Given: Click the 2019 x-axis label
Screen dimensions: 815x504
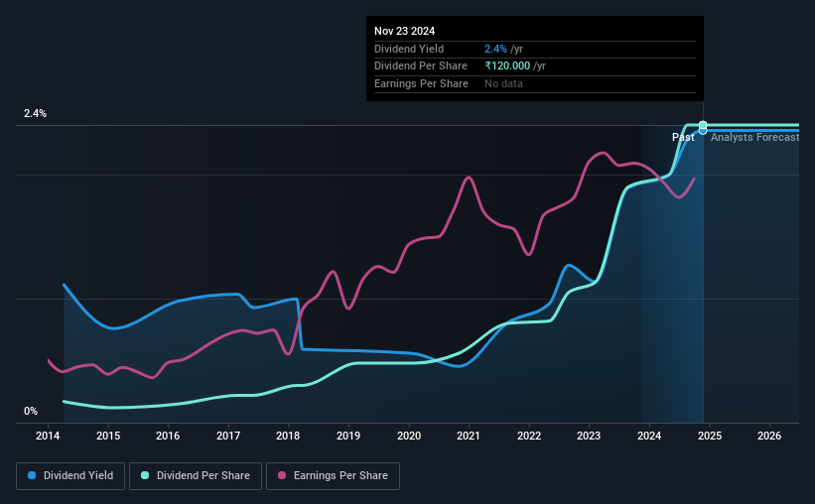Looking at the screenshot, I should (x=348, y=436).
